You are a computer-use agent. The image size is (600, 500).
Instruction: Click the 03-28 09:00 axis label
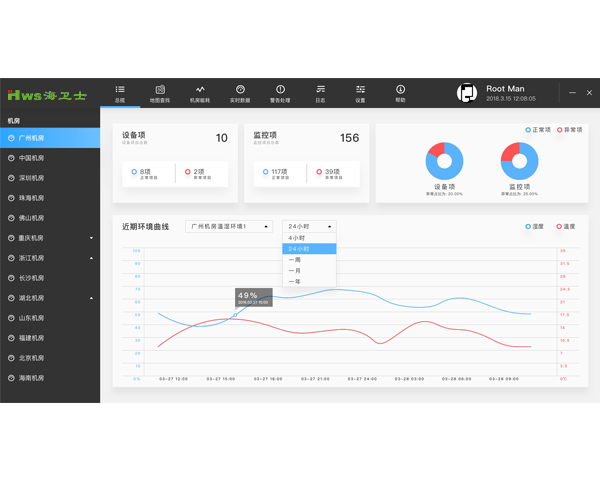tap(504, 379)
